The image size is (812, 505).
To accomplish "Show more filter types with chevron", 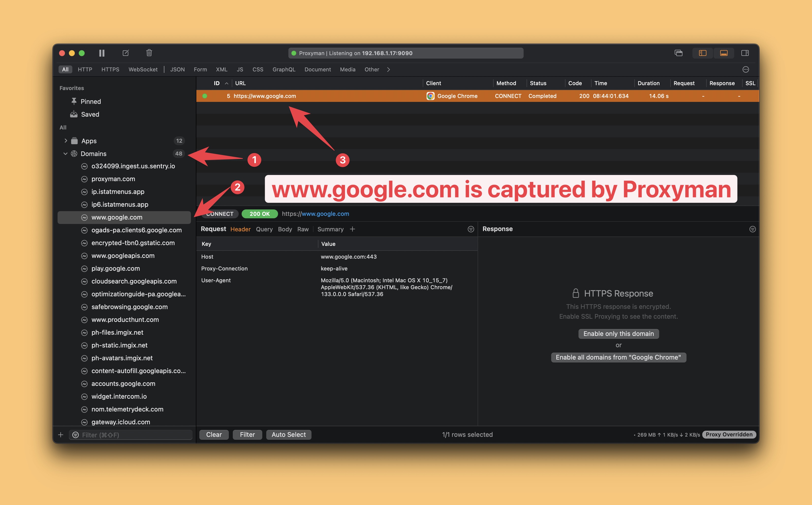I will pos(388,69).
